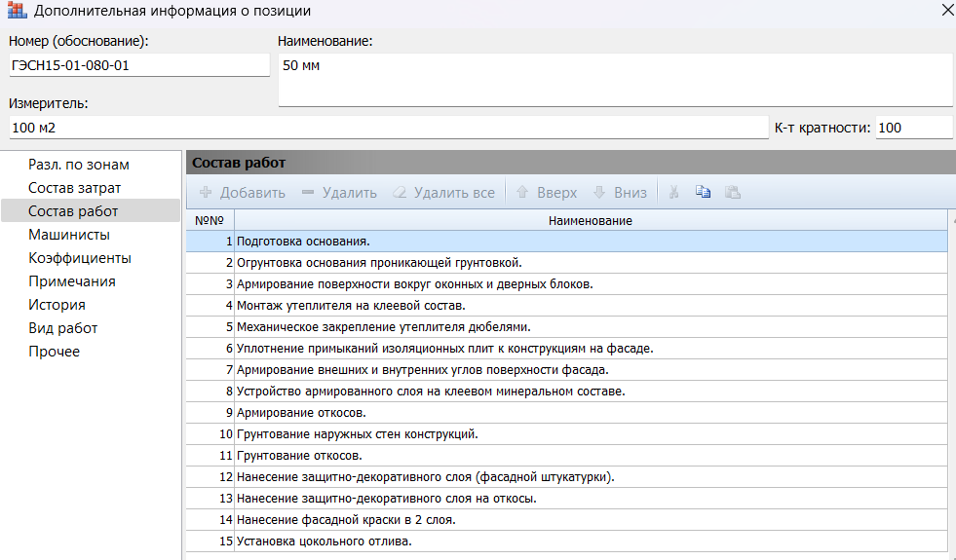Select row 'Подготовка основания.'
956x560 pixels.
point(566,242)
